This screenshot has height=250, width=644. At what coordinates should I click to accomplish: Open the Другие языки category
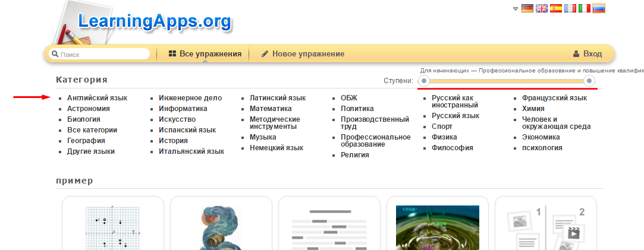91,151
